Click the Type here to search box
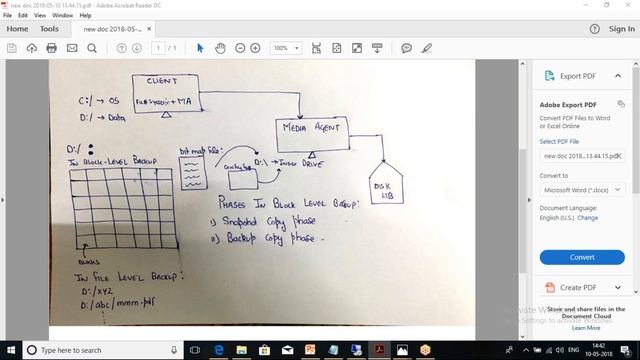This screenshot has width=640, height=360. click(x=103, y=350)
